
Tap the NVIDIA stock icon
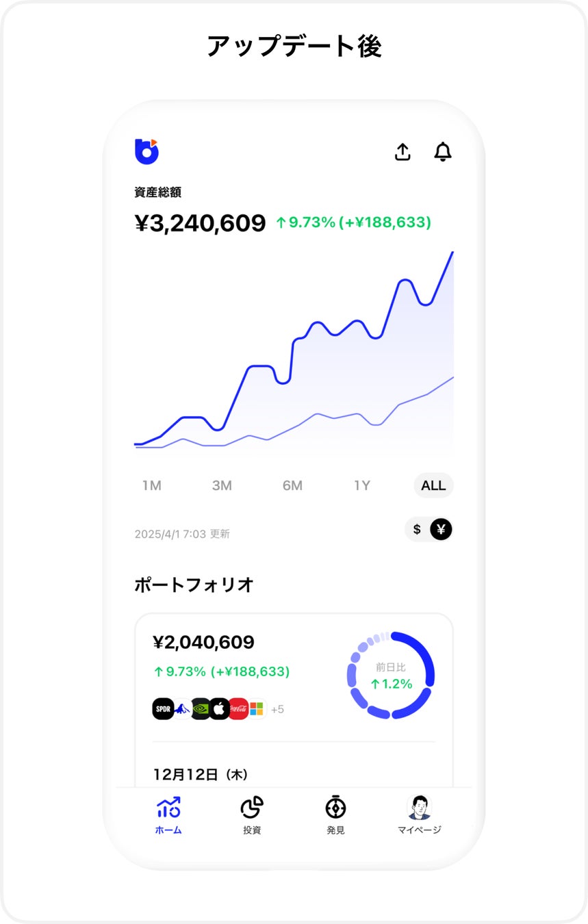201,709
